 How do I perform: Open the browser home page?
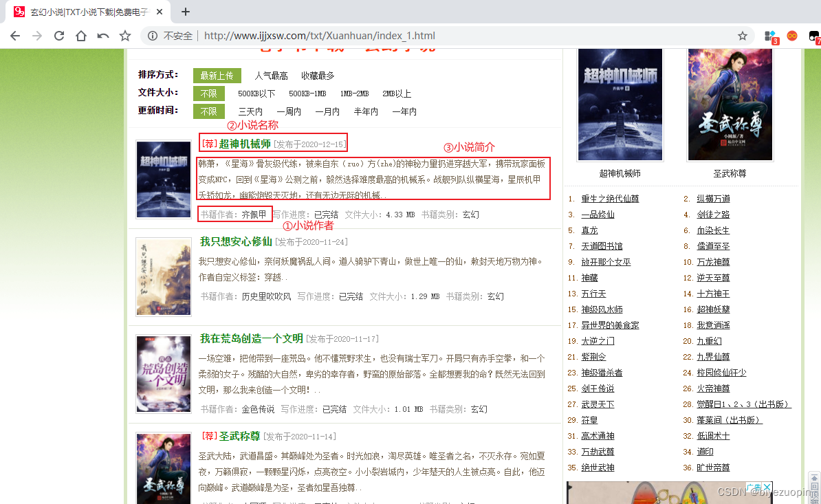pos(80,35)
